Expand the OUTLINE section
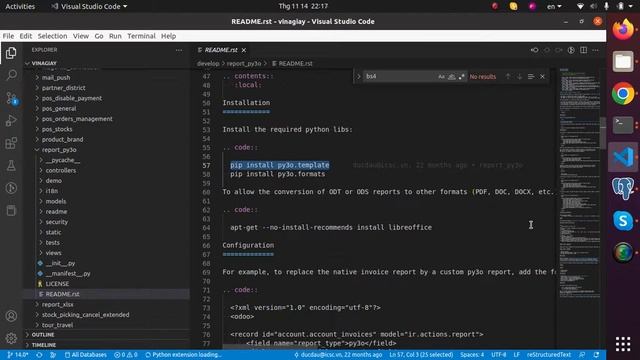The image size is (640, 360). pyautogui.click(x=43, y=335)
